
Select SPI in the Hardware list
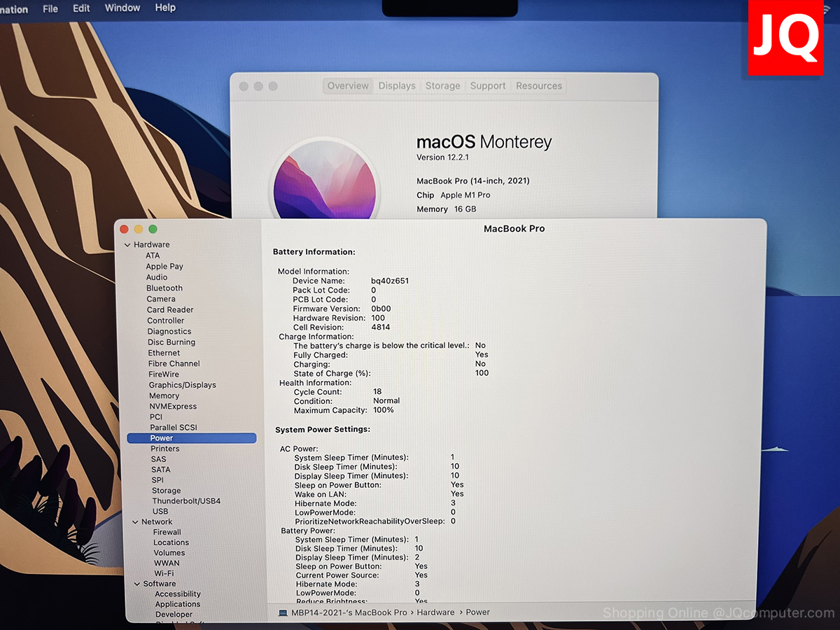157,480
